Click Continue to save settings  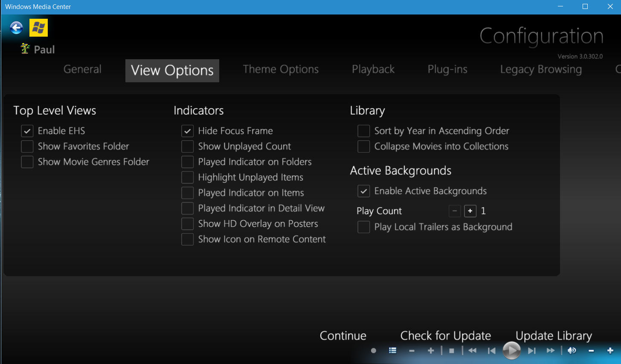coord(342,336)
